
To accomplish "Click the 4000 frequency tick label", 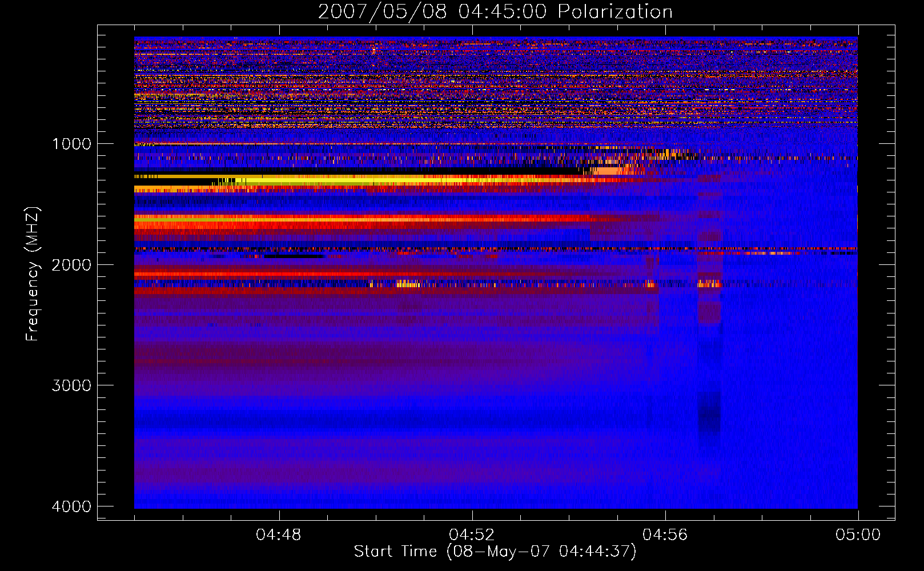I will pyautogui.click(x=72, y=506).
